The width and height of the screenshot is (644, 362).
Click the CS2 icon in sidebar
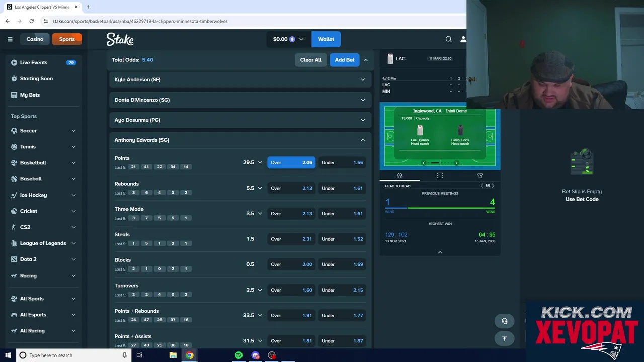(14, 227)
